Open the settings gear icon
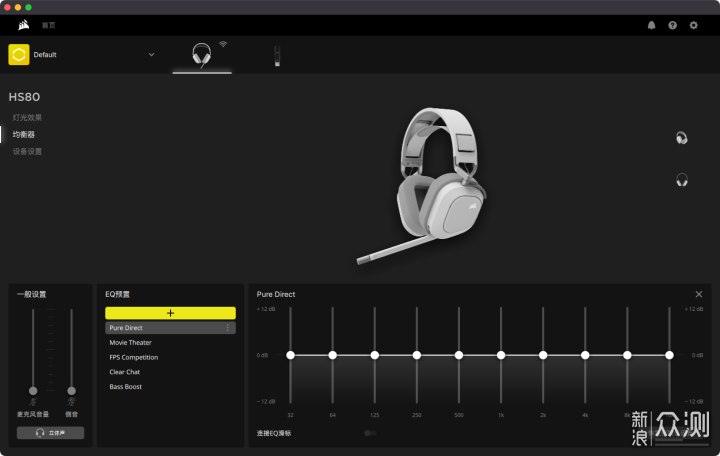This screenshot has width=720, height=456. coord(693,25)
